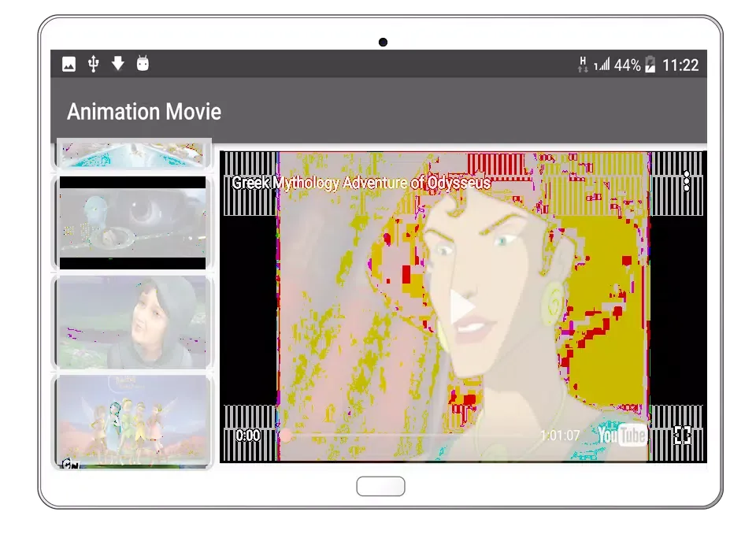This screenshot has height=534, width=756.
Task: Tap the download arrow notification icon
Action: pos(118,64)
